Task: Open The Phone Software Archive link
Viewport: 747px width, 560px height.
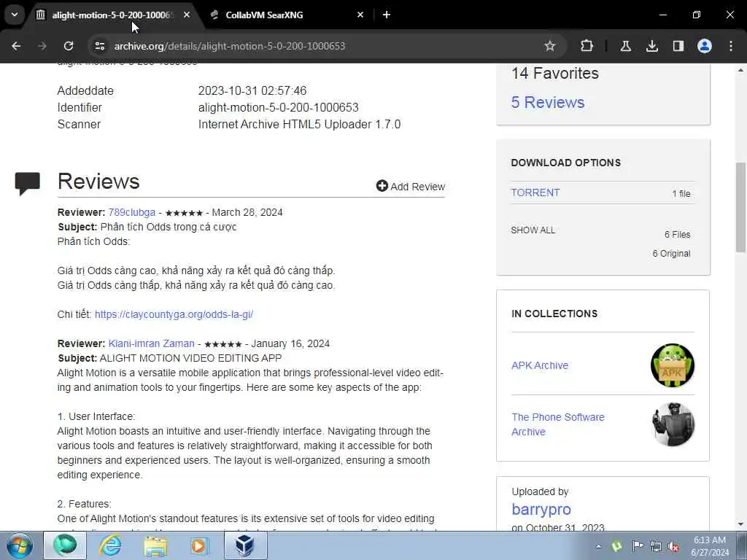Action: click(x=558, y=424)
